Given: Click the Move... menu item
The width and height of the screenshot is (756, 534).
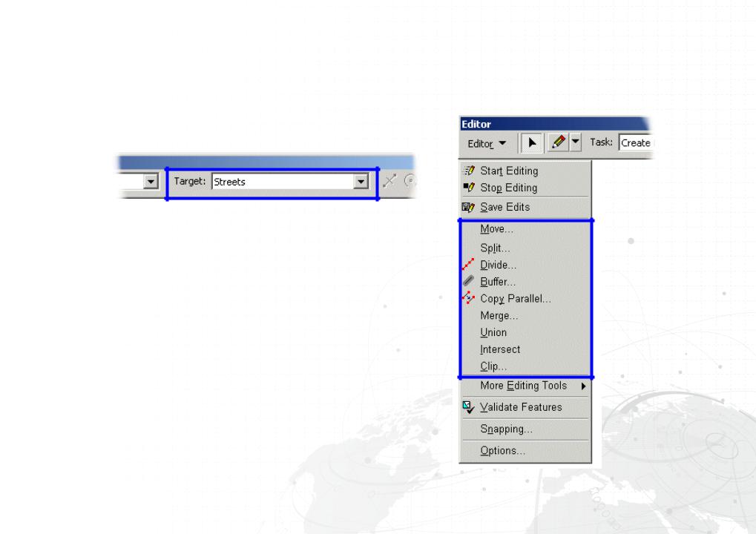Looking at the screenshot, I should (525, 229).
